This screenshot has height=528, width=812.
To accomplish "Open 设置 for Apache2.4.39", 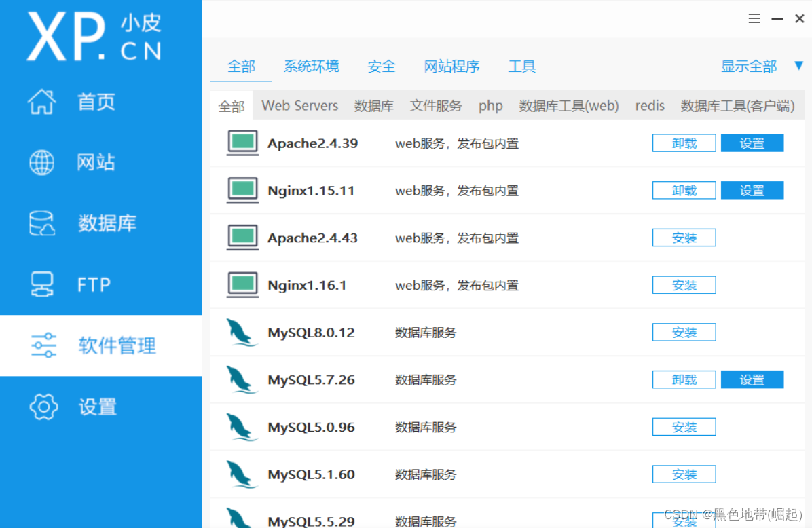I will point(752,143).
